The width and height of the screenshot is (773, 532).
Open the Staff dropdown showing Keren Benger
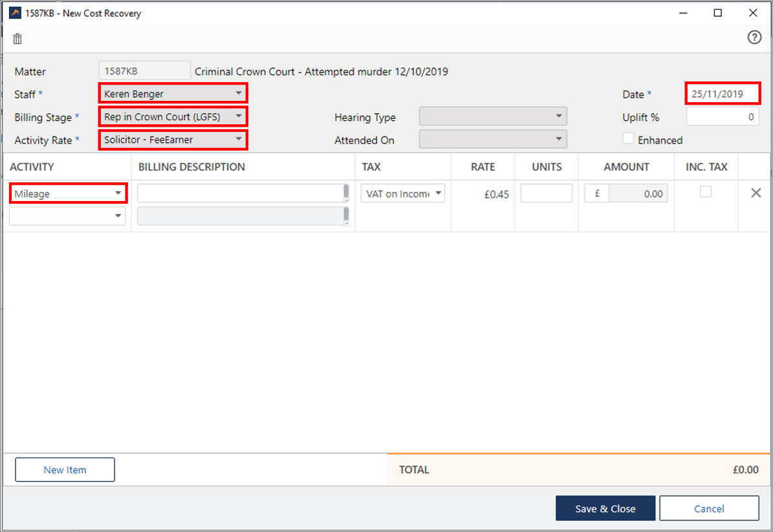tap(173, 94)
